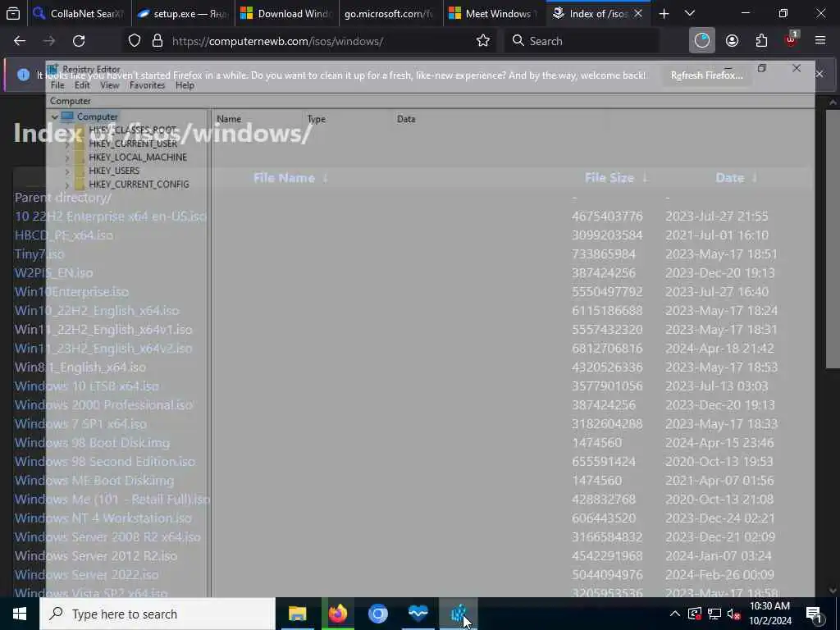Open Registry Editor's Help menu

(185, 85)
